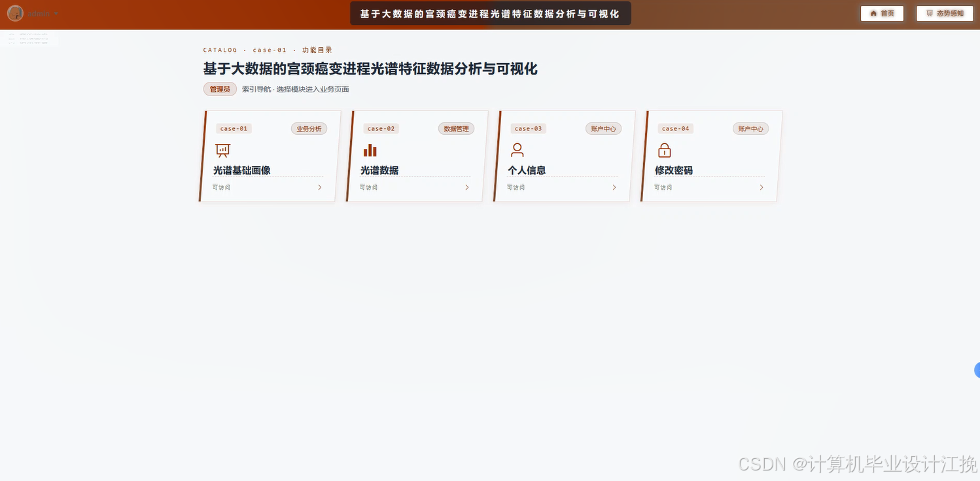The image size is (980, 481).
Task: Click the padlock icon for 修改密码
Action: (665, 151)
